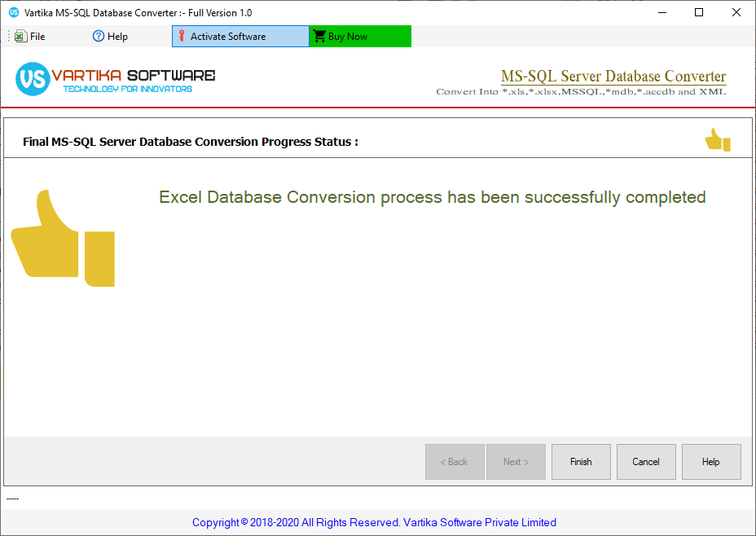This screenshot has height=536, width=756.
Task: Click the small thumbs-up icon in header
Action: coord(718,140)
